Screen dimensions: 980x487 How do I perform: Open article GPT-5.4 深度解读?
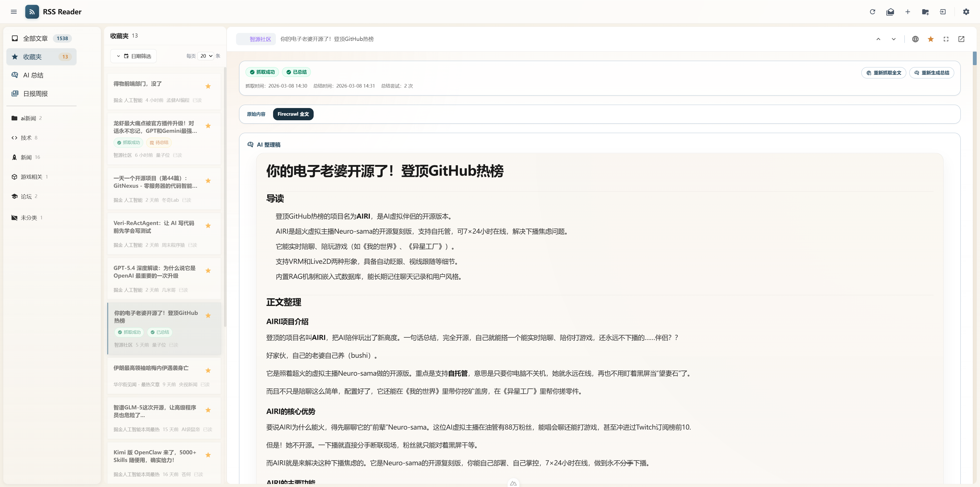164,278
